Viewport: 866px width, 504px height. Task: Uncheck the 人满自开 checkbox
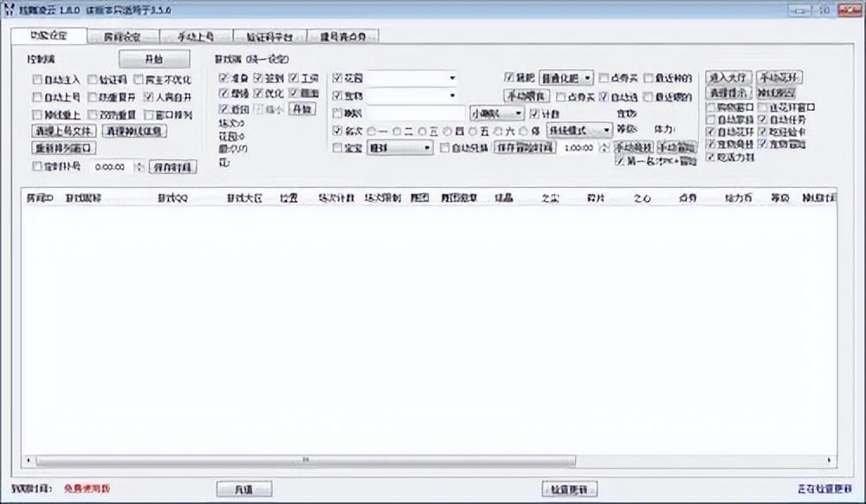tap(149, 97)
